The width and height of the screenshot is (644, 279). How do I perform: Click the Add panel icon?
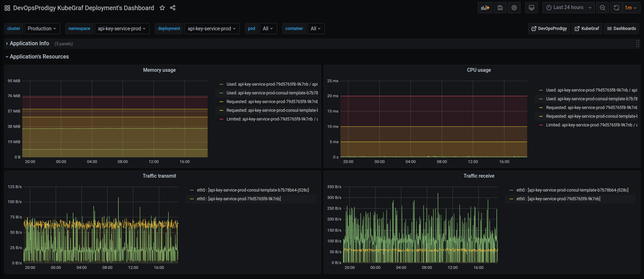coord(485,8)
